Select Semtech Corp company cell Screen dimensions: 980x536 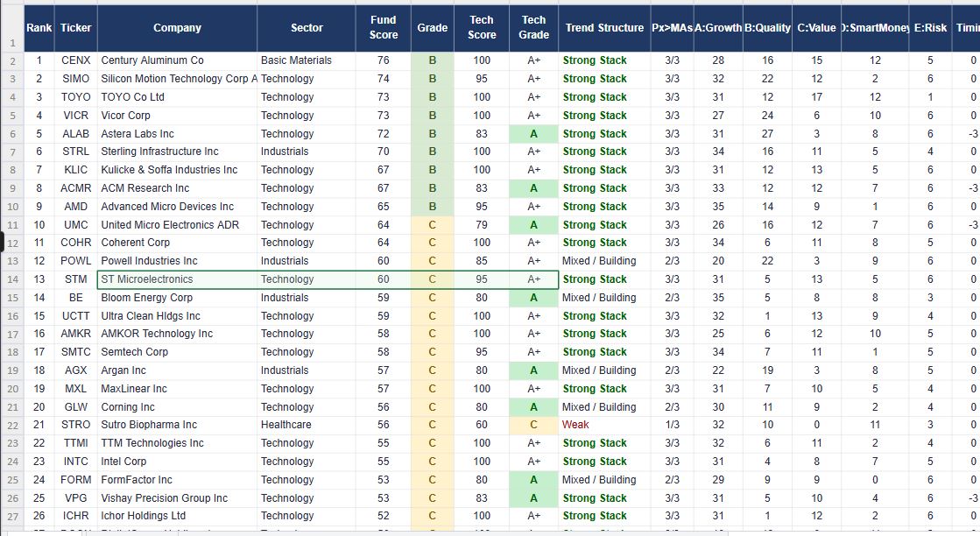[x=177, y=352]
